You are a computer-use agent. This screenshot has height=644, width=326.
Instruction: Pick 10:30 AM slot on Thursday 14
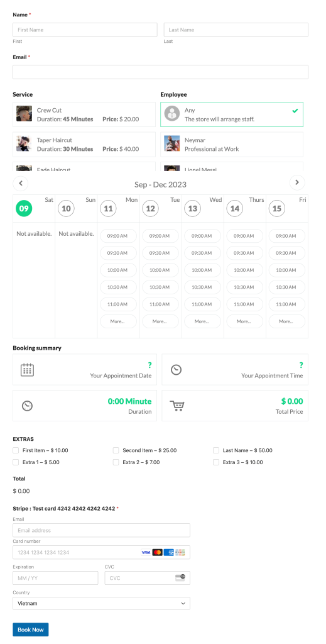point(244,287)
